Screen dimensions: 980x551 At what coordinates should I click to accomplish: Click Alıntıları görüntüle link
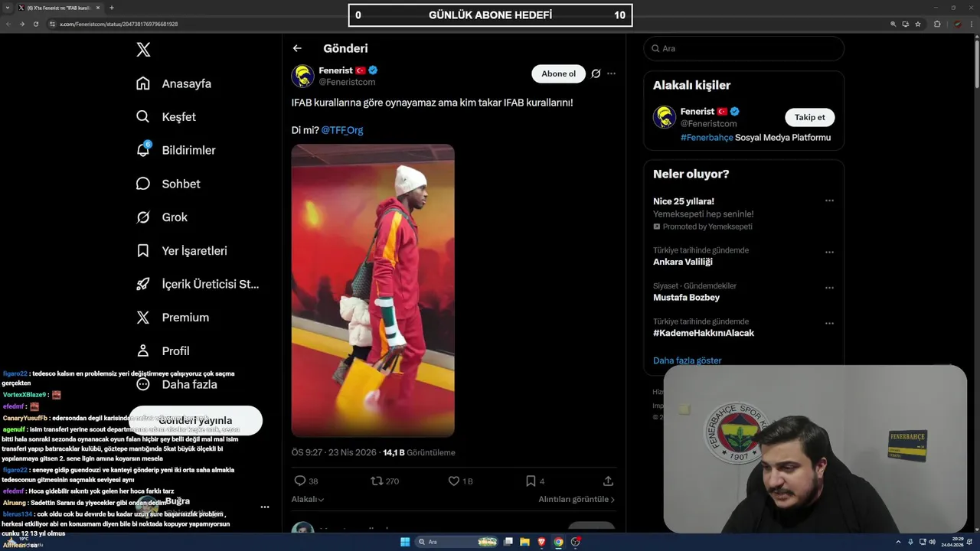pyautogui.click(x=577, y=500)
